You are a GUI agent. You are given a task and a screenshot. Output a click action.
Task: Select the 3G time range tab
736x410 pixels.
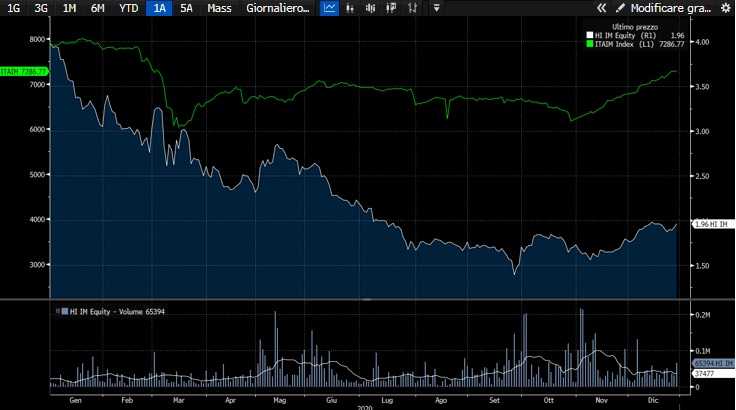(41, 8)
